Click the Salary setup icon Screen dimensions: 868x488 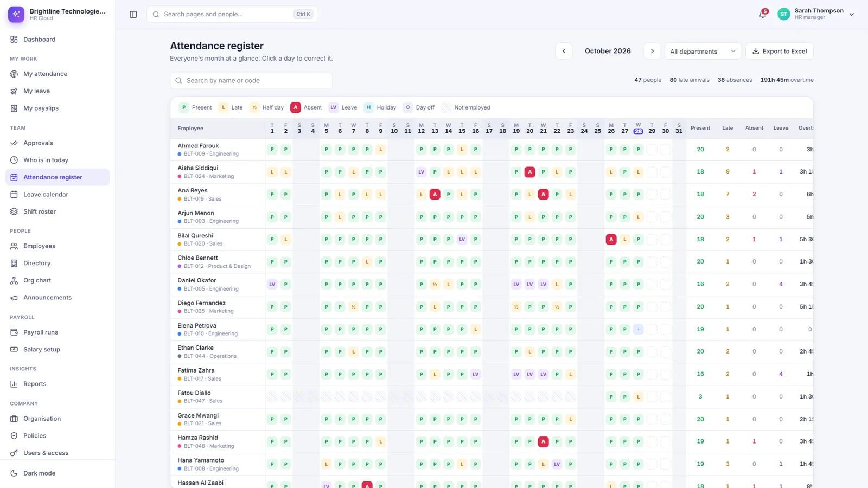click(x=14, y=350)
